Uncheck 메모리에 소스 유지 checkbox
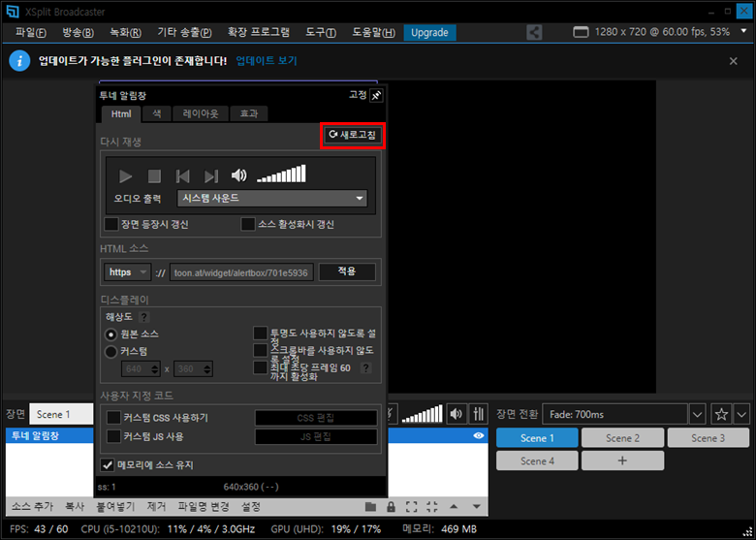Image resolution: width=756 pixels, height=540 pixels. click(109, 464)
